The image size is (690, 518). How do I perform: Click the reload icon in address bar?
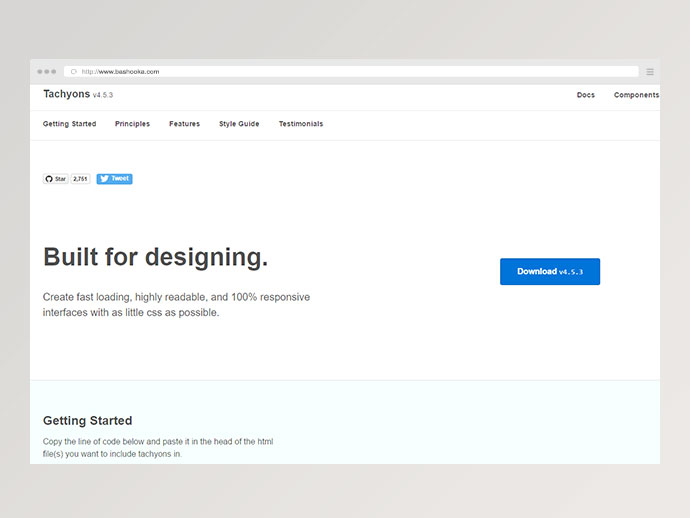(73, 71)
